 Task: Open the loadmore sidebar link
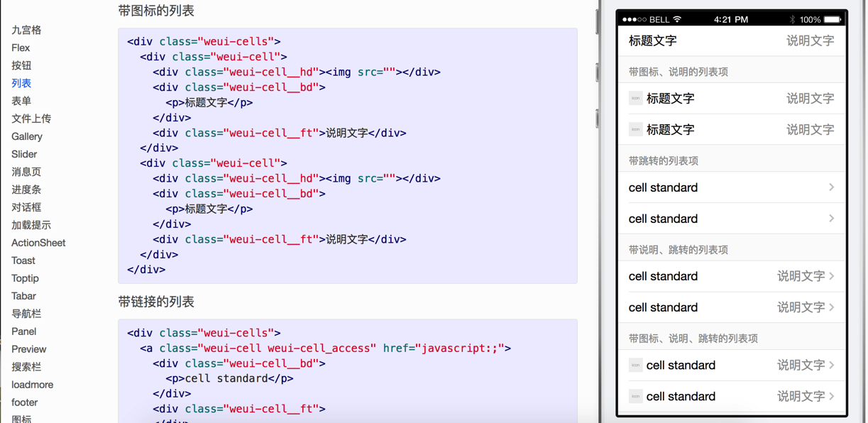point(32,385)
